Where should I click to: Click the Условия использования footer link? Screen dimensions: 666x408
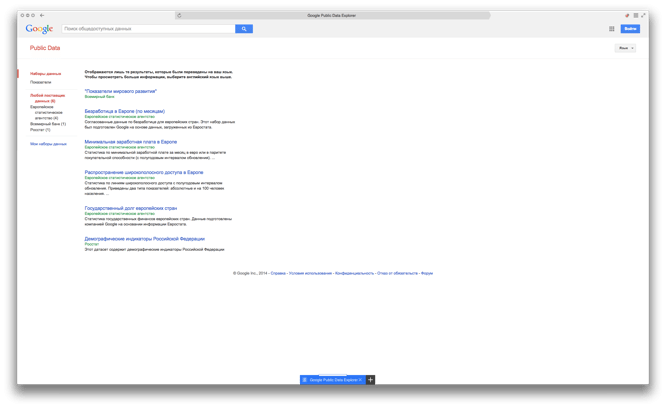pos(310,273)
